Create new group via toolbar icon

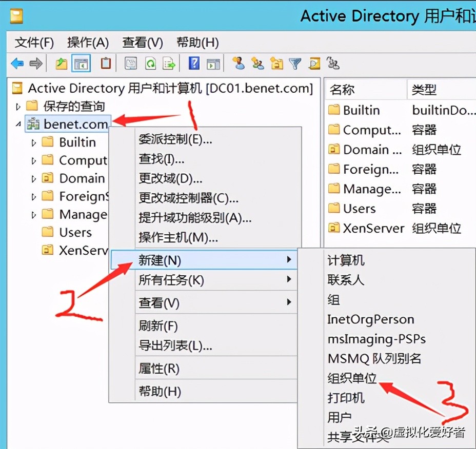coord(257,64)
